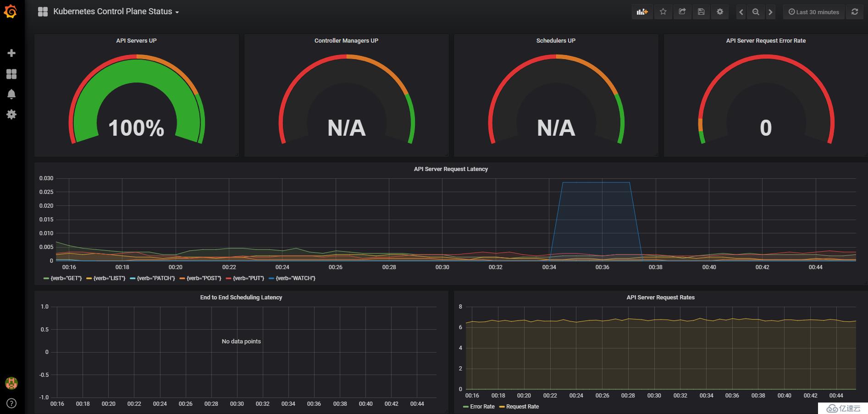Open the Dashboards icon in sidebar
Viewport: 868px width, 414px height.
(11, 74)
